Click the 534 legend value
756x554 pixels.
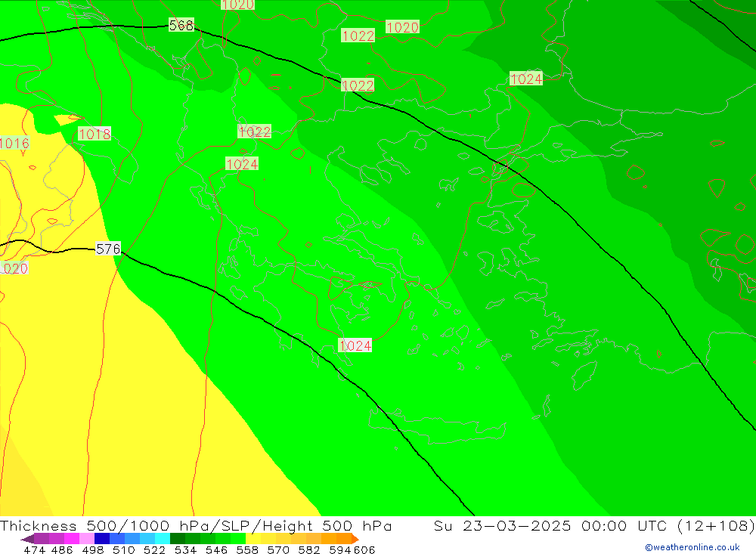[x=185, y=549]
